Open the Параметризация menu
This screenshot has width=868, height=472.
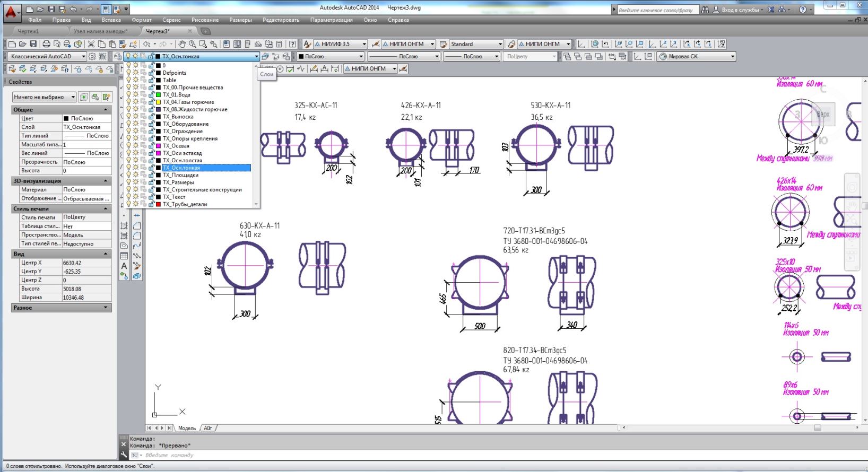point(331,20)
